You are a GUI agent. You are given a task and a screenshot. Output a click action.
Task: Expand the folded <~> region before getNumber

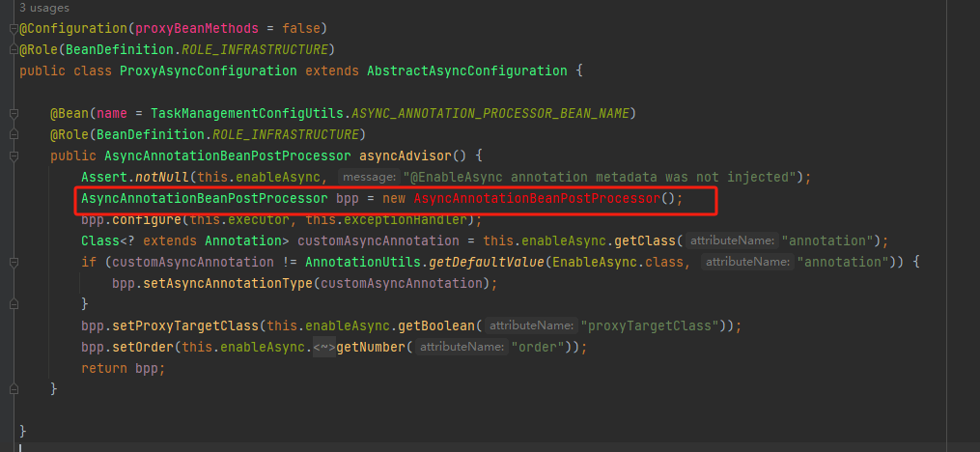(x=322, y=347)
